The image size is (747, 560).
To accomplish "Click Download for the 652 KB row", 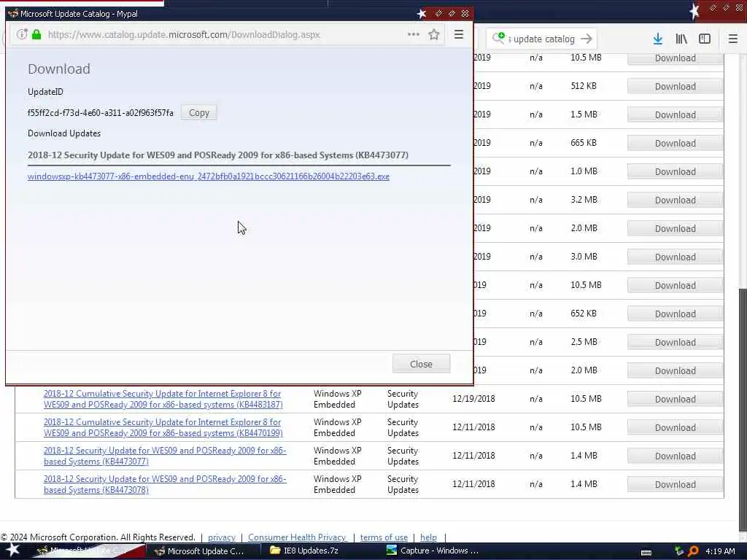I will [675, 314].
